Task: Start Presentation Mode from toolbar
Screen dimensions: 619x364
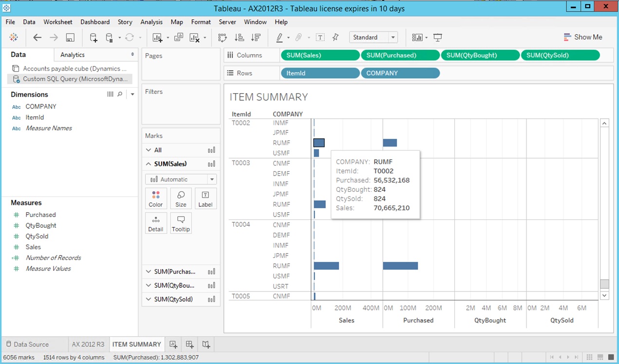Action: [438, 37]
